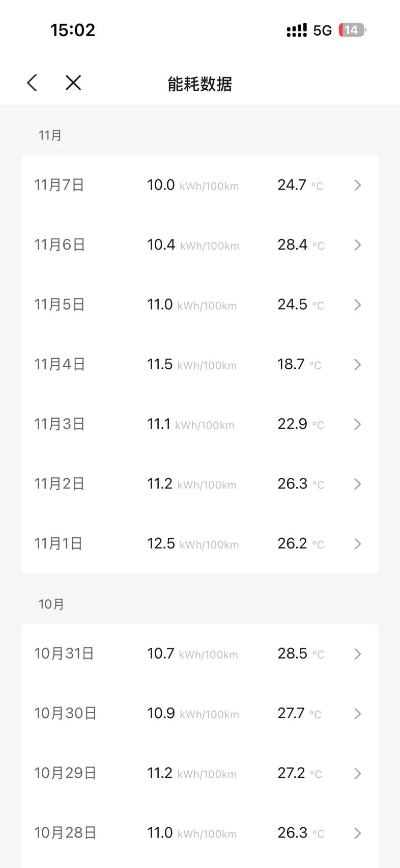
Task: Select the 10月29日 date label
Action: pyautogui.click(x=65, y=773)
